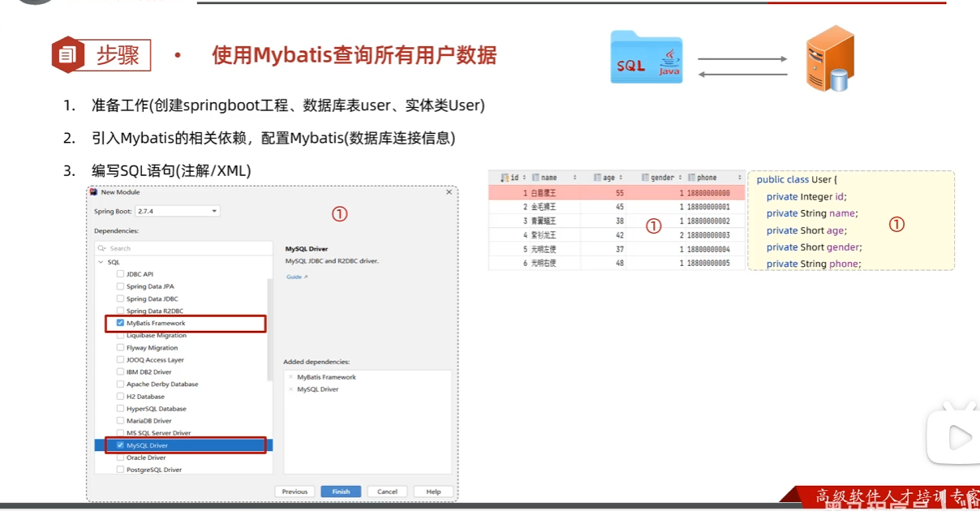This screenshot has width=980, height=511.
Task: Click the floating video play button
Action: click(960, 438)
